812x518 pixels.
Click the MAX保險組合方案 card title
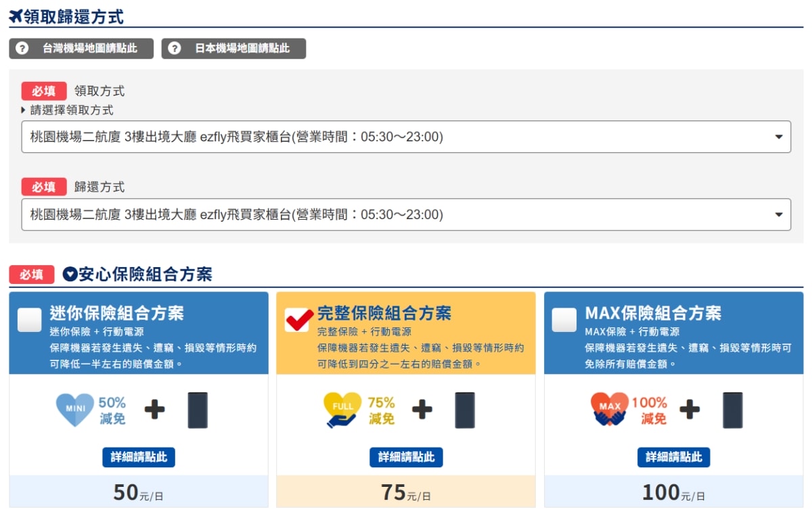click(x=653, y=313)
